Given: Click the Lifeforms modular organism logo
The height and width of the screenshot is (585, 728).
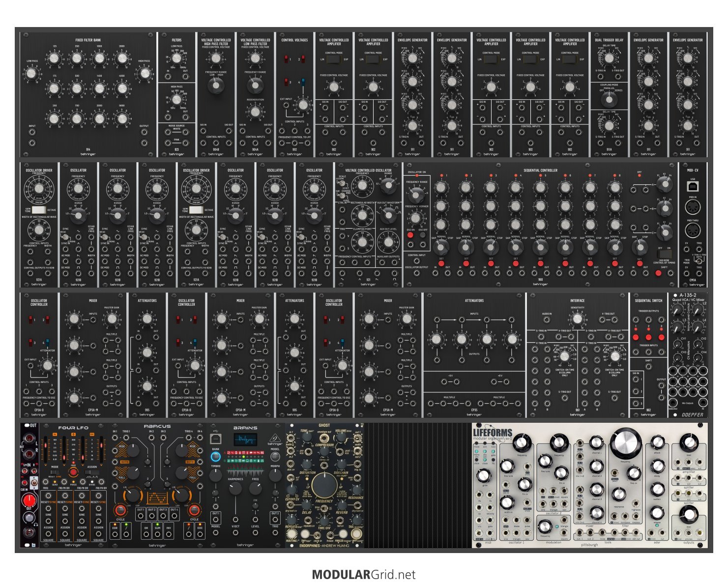Looking at the screenshot, I should [492, 433].
